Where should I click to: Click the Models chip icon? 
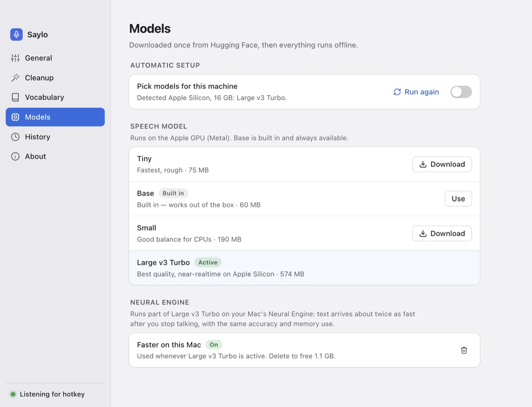click(15, 117)
